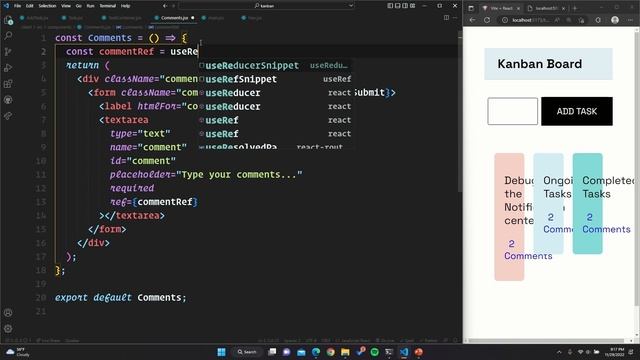Switch to the Comments.jsx editor tab

pos(174,18)
